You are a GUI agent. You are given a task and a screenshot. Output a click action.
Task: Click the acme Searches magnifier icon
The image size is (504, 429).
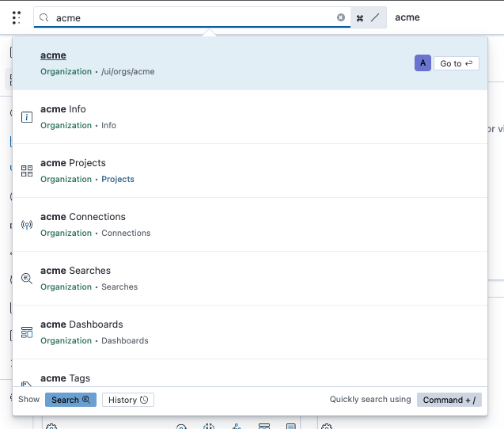click(27, 278)
